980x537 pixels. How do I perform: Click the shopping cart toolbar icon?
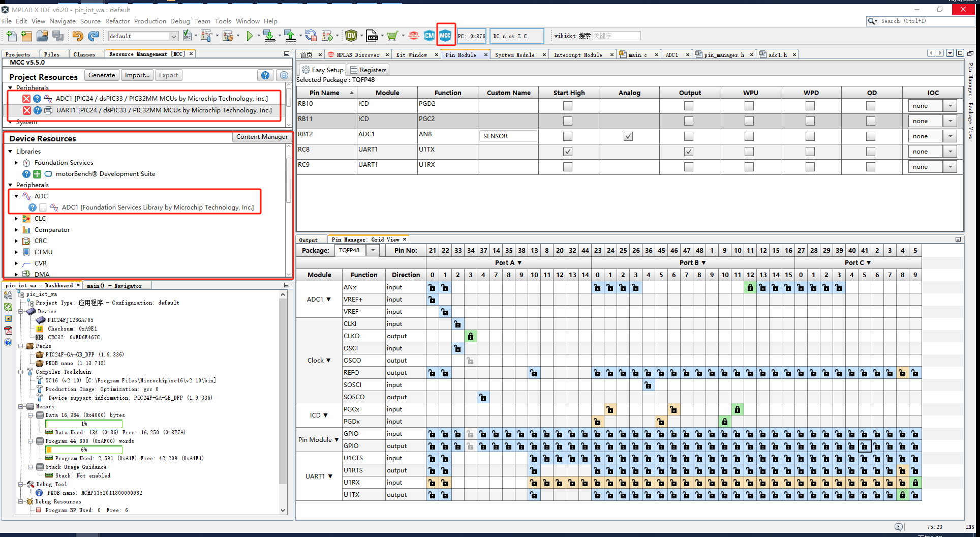pyautogui.click(x=392, y=36)
